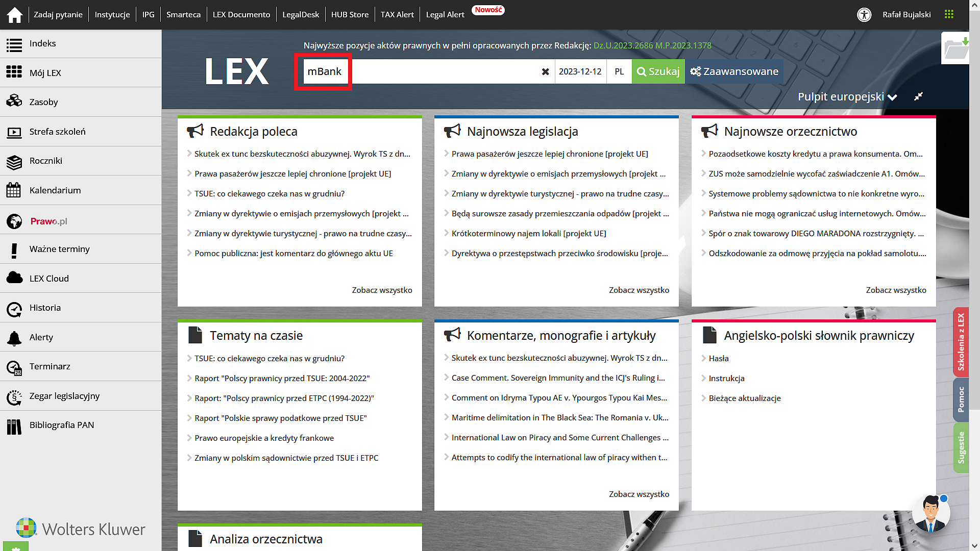Open Ważne terminy exclamation icon
Screen dimensions: 980x551
[14, 251]
